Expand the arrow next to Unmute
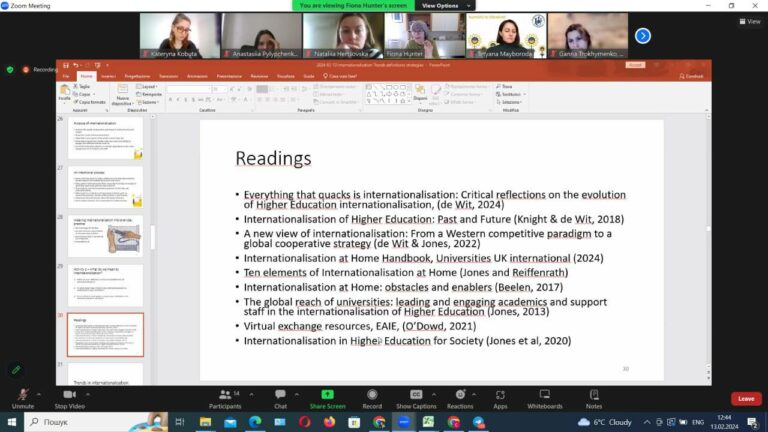 39,394
